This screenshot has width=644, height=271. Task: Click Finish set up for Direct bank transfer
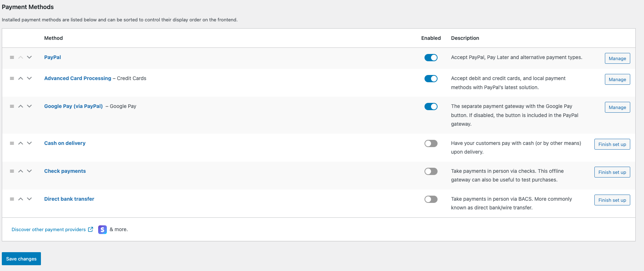point(612,200)
